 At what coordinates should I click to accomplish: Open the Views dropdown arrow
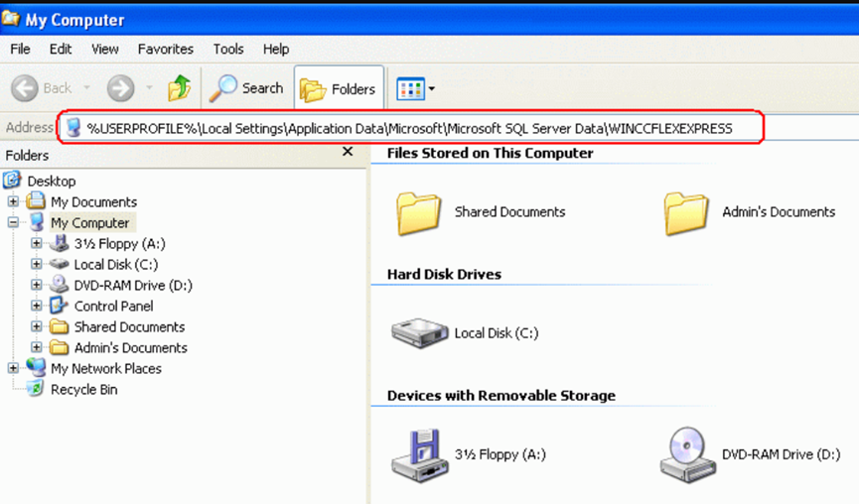[x=432, y=88]
